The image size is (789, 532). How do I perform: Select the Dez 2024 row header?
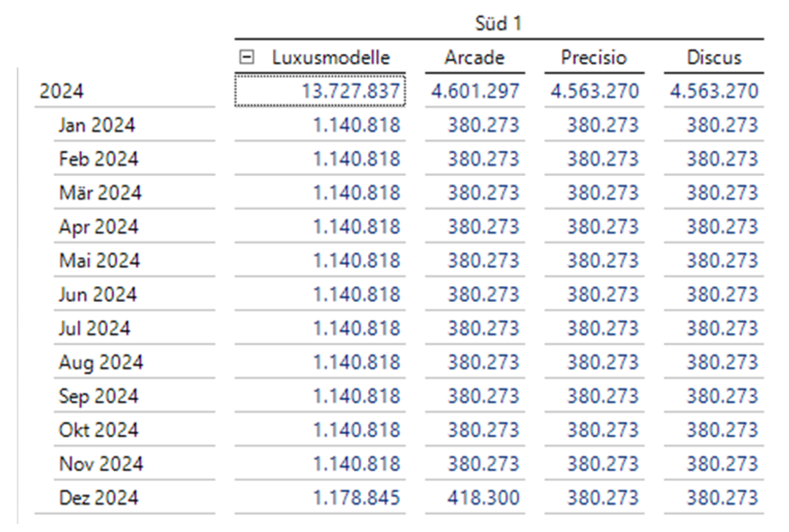pos(99,498)
